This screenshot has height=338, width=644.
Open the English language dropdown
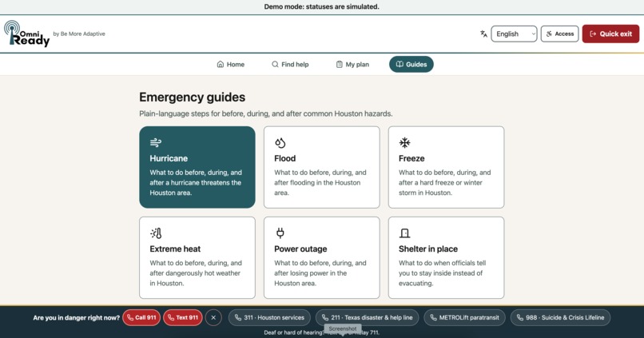[514, 34]
